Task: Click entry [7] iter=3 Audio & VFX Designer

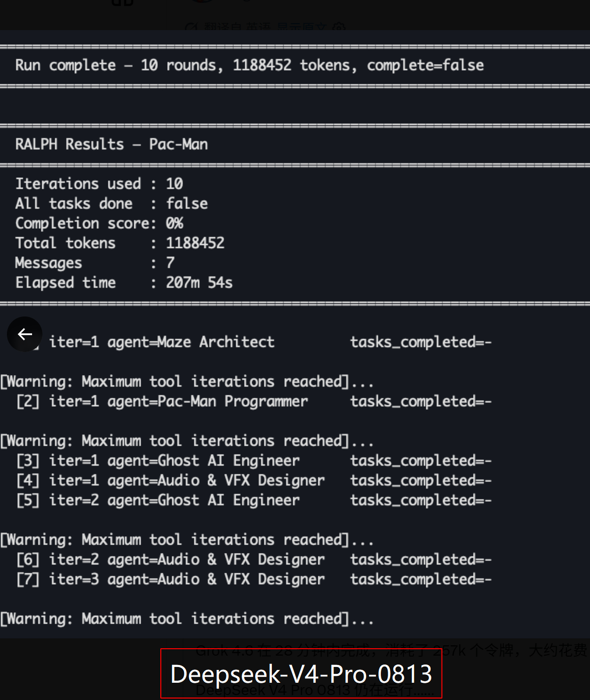Action: pos(254,579)
